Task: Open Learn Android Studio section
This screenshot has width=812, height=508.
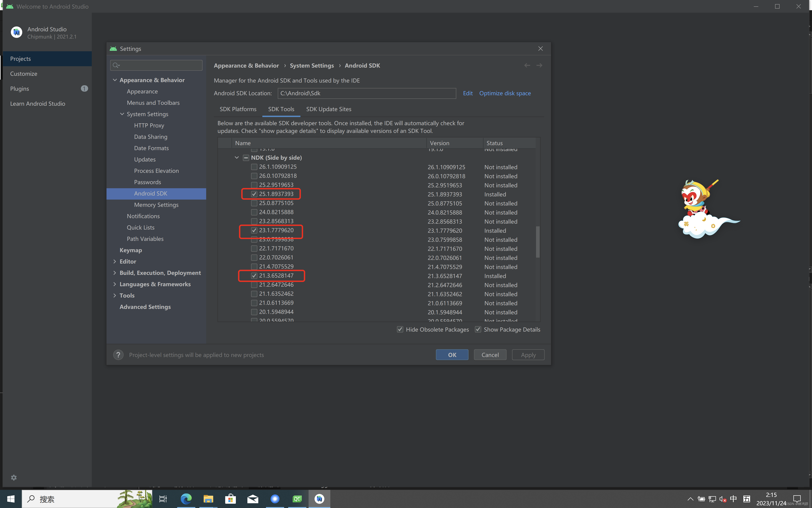Action: pyautogui.click(x=47, y=103)
